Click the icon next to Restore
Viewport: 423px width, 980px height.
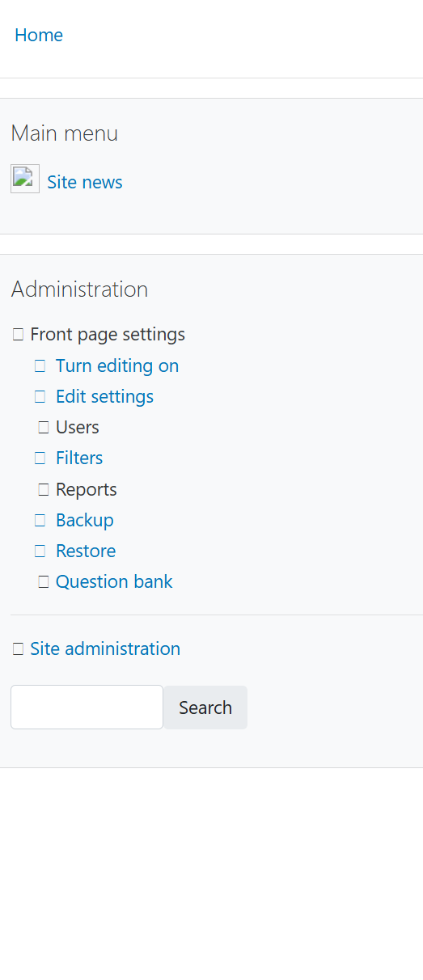point(40,551)
